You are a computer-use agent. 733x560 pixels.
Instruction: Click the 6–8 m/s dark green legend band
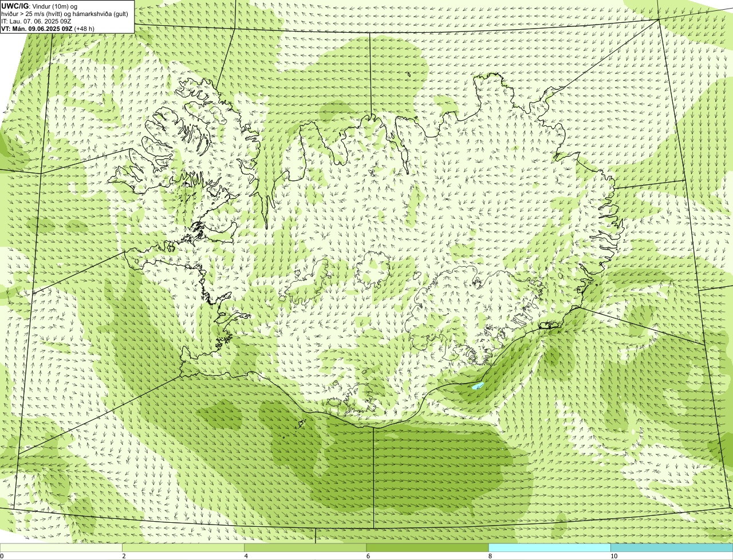[427, 547]
